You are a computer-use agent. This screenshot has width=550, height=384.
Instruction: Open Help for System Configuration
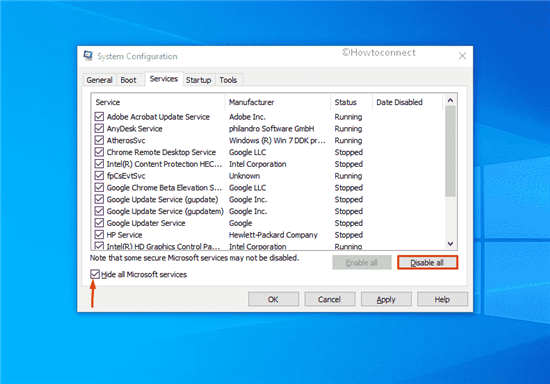442,299
